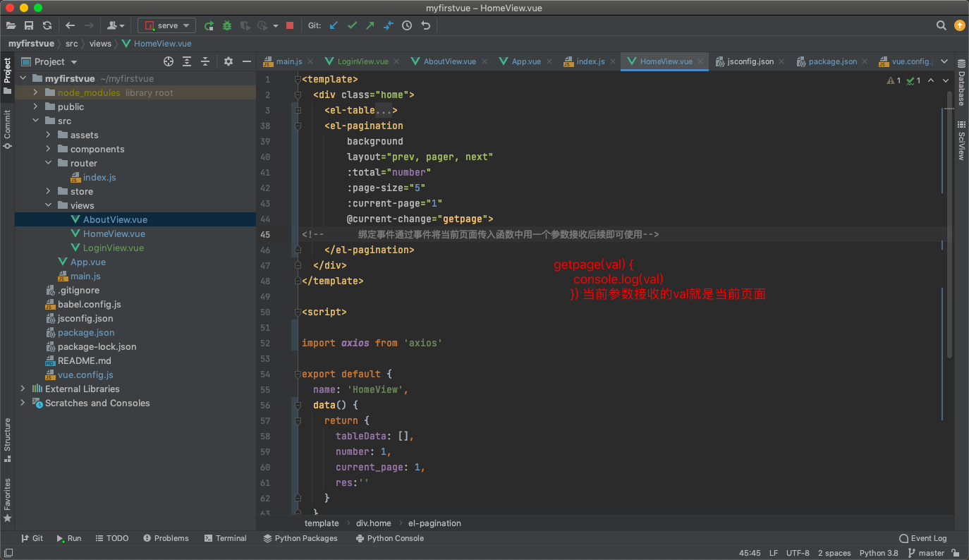Screen dimensions: 969x560
Task: Click the Git commit checkmark icon
Action: 352,25
